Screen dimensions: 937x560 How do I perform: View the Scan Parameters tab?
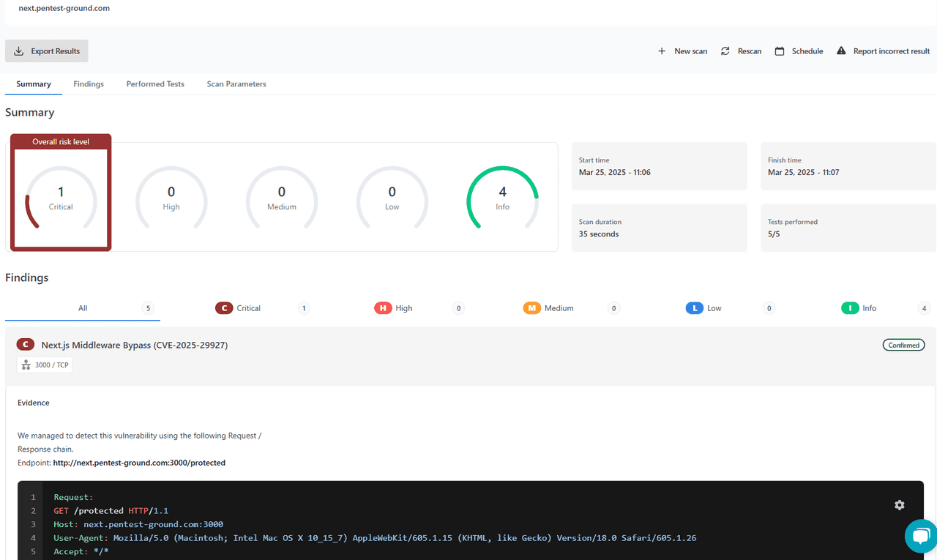point(236,83)
